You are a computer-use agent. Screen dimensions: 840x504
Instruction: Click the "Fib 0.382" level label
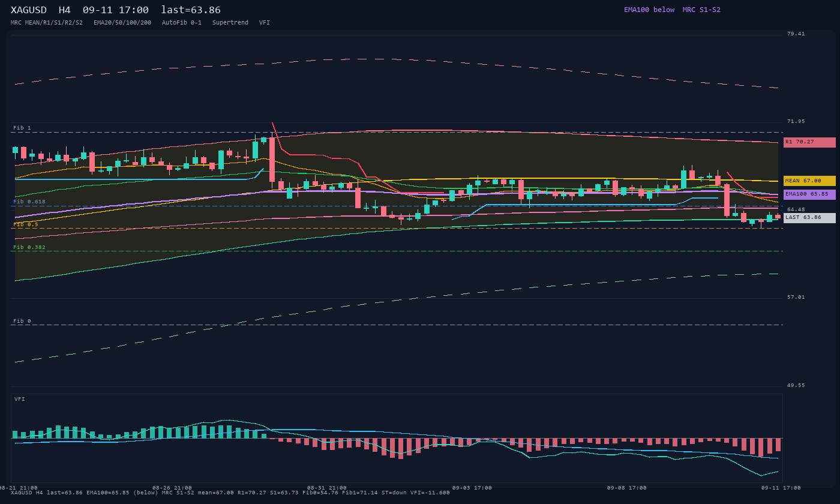point(29,247)
